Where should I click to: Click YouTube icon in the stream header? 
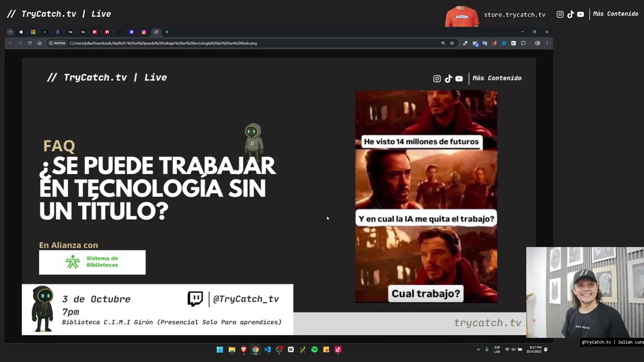[581, 15]
